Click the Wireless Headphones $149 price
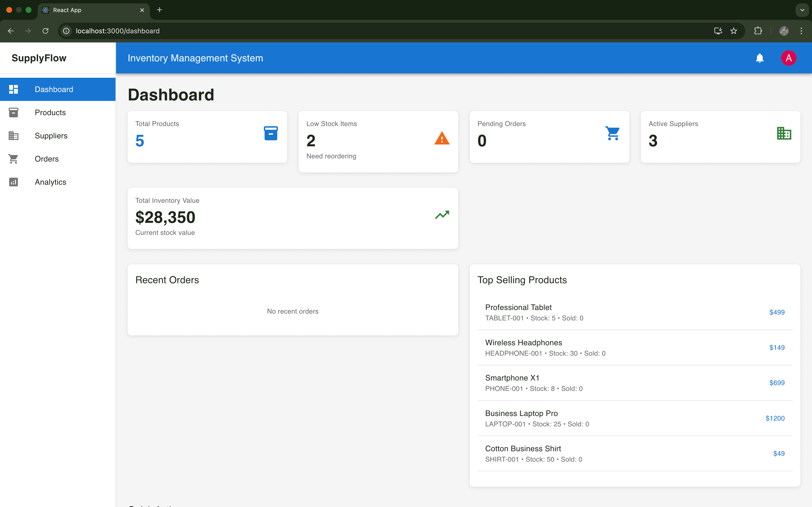This screenshot has width=812, height=507. (777, 347)
